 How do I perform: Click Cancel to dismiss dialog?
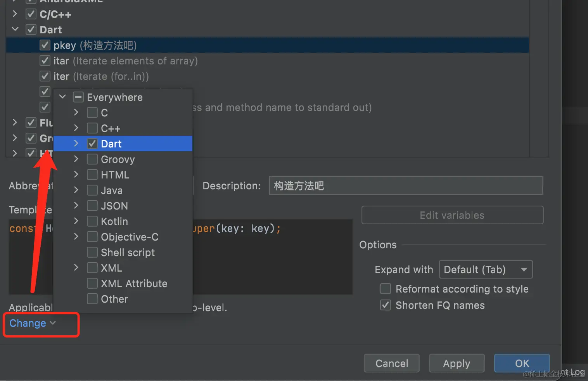(x=391, y=363)
